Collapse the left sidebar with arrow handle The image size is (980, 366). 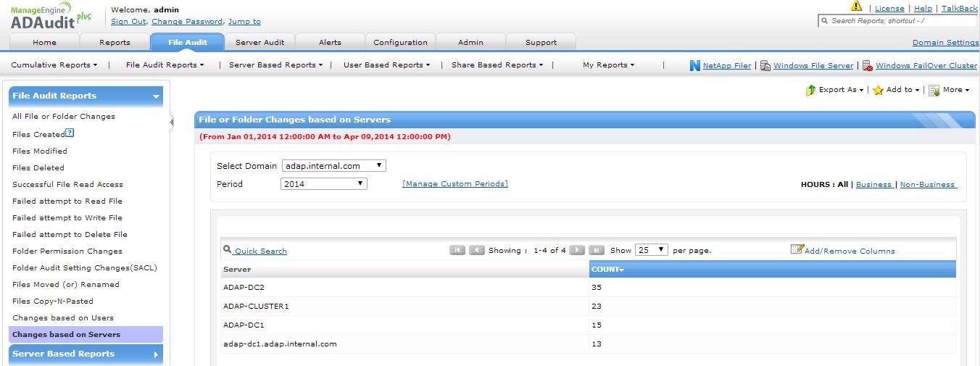pos(172,122)
